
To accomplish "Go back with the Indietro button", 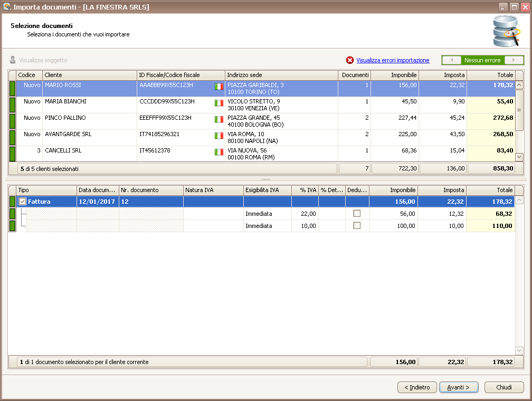I will coord(417,387).
